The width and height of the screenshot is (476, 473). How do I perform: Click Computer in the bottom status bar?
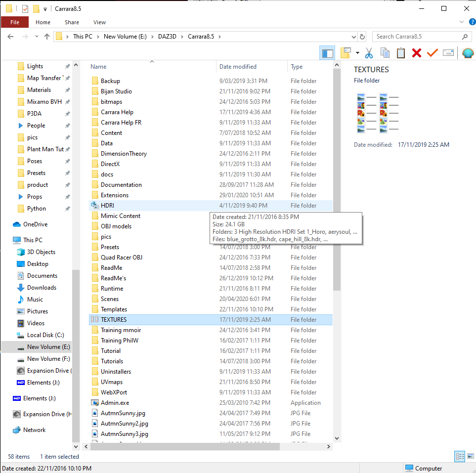(424, 468)
